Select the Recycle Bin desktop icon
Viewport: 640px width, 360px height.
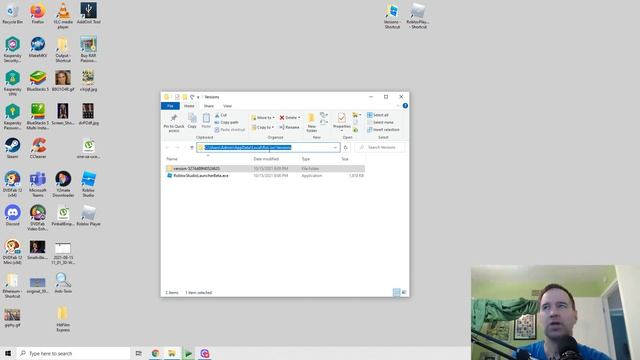(13, 14)
